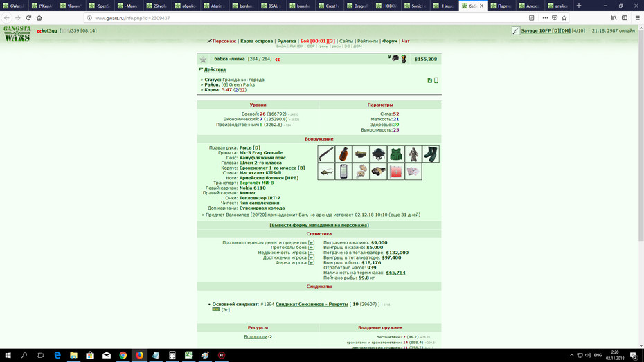
Task: Toggle reader view icon in address bar
Action: (531, 17)
